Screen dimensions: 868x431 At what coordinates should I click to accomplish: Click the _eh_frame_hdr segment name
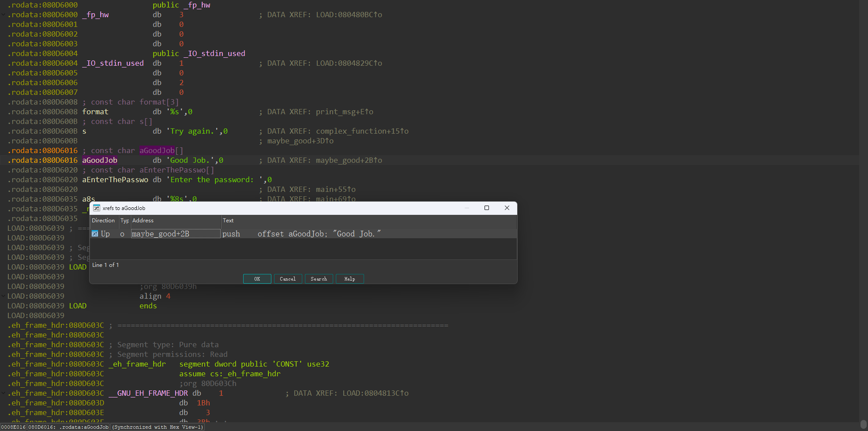click(x=137, y=364)
